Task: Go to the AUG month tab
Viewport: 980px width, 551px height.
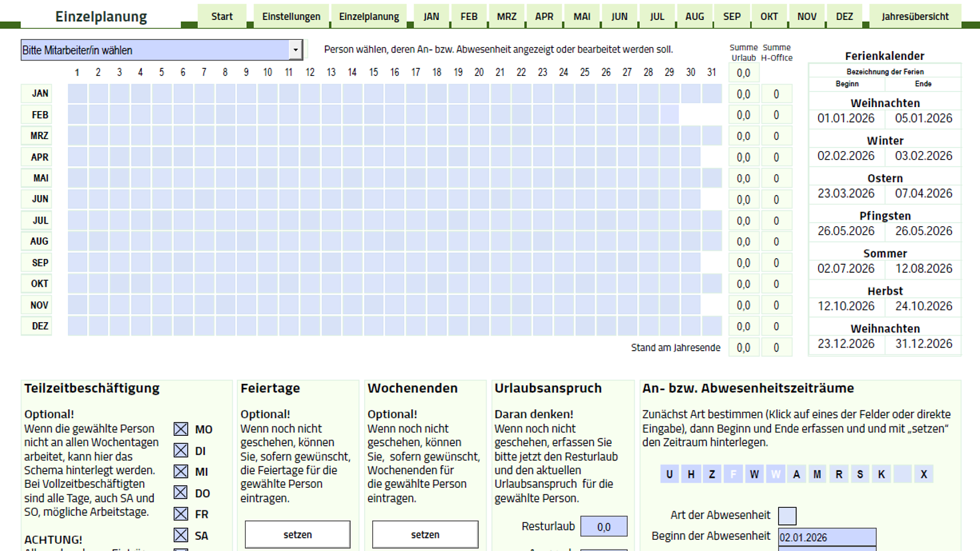Action: [x=694, y=17]
